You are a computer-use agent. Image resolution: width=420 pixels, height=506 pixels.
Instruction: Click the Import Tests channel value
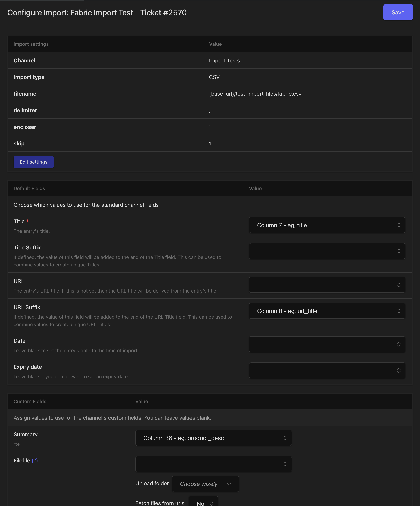pos(224,61)
